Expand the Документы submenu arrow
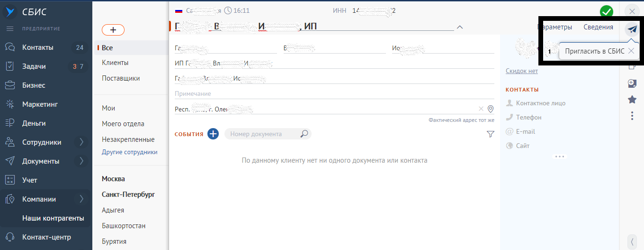Viewport: 644px width, 250px height. 81,161
